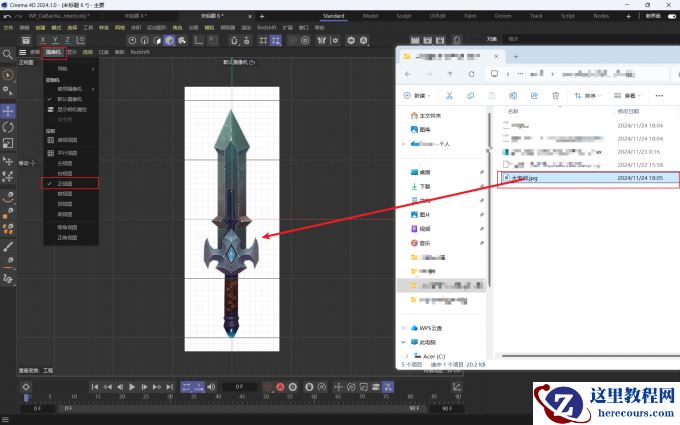Click the play forward button
The height and width of the screenshot is (425, 680).
tap(132, 387)
